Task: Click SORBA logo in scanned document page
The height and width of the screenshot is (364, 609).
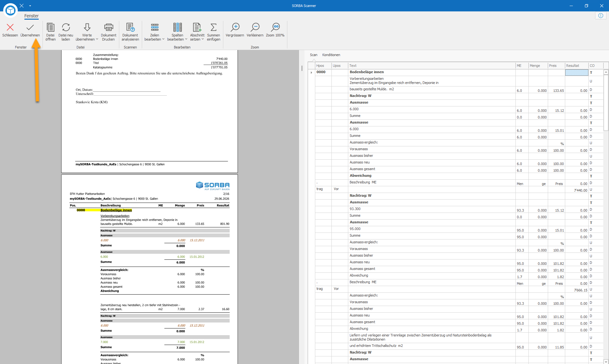Action: click(213, 186)
